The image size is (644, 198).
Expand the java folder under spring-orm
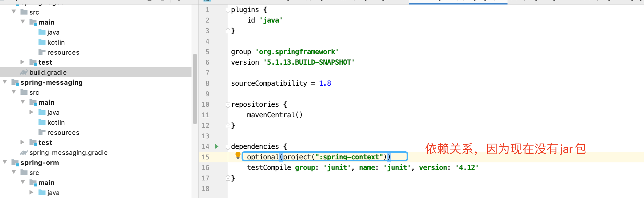[x=31, y=192]
